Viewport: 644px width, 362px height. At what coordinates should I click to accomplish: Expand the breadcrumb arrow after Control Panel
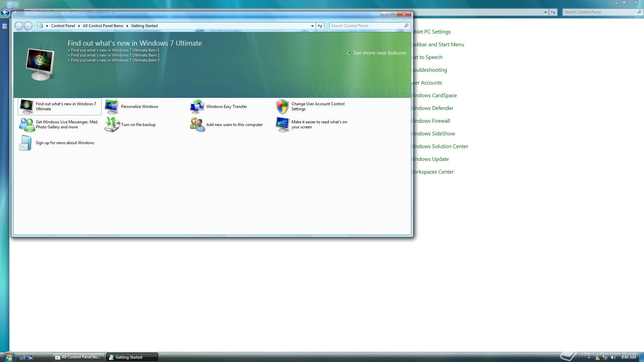coord(79,26)
